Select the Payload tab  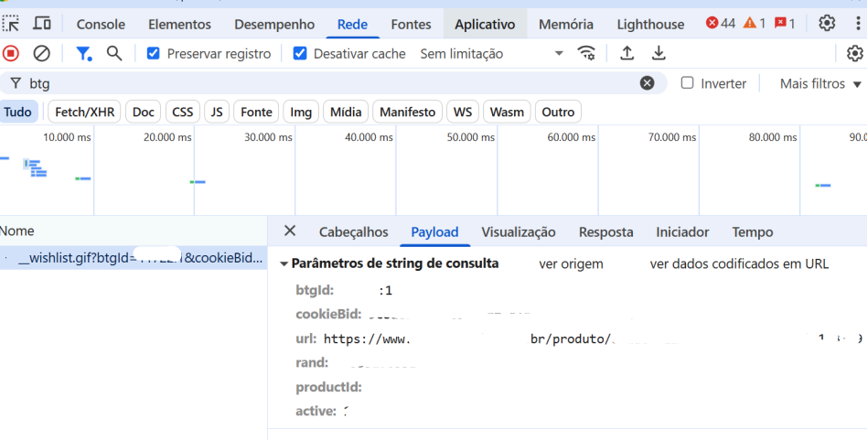(434, 232)
